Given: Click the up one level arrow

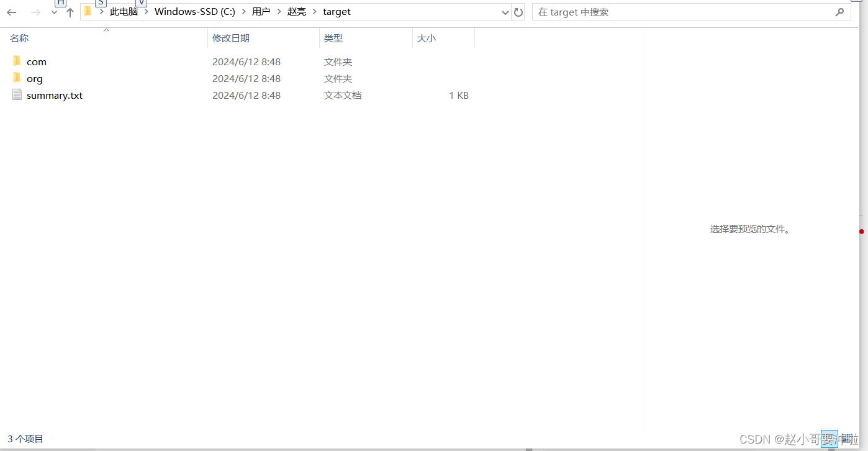Looking at the screenshot, I should [70, 12].
